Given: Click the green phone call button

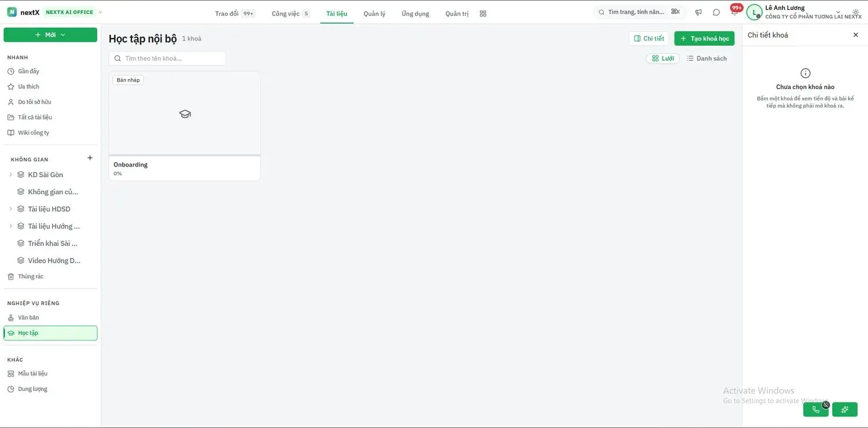Looking at the screenshot, I should click(x=816, y=409).
